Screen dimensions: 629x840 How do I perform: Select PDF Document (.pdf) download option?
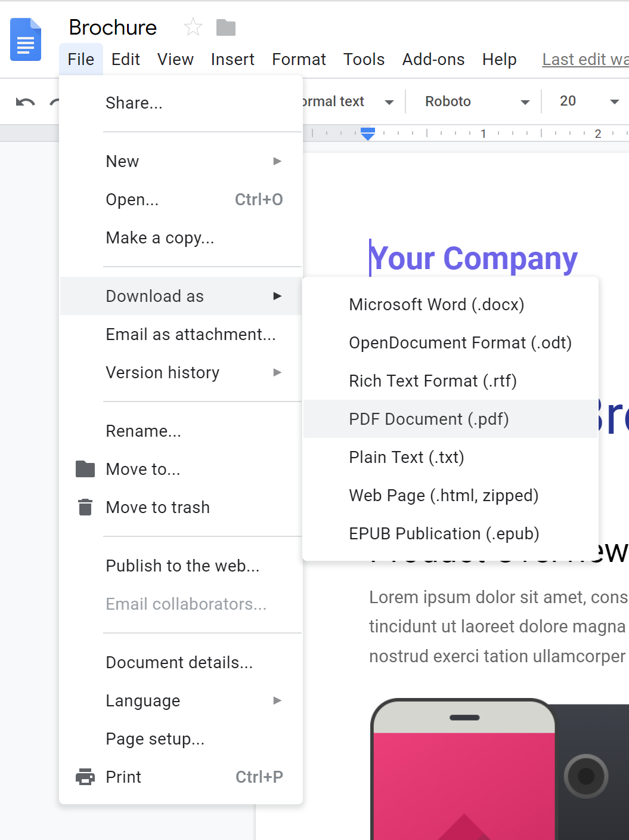(x=429, y=419)
